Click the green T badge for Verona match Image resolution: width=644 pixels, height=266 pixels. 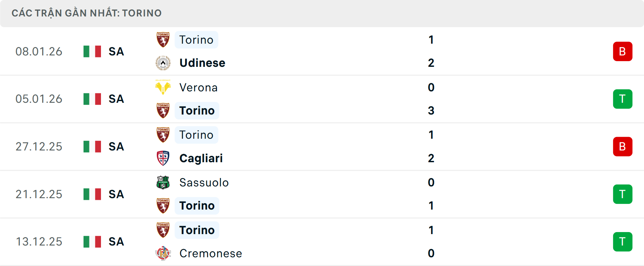tap(623, 99)
